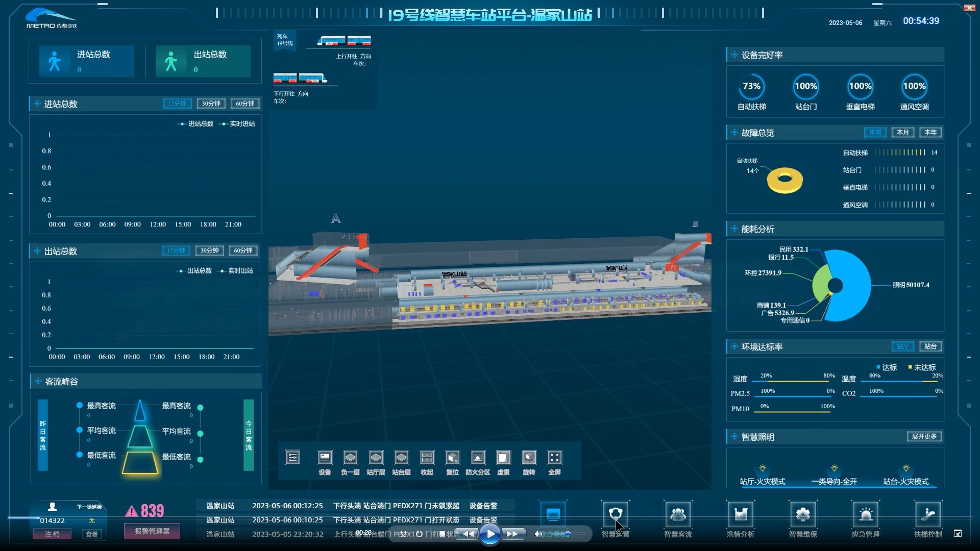
Task: Enter 全屏 fullscreen view of model
Action: pyautogui.click(x=554, y=458)
